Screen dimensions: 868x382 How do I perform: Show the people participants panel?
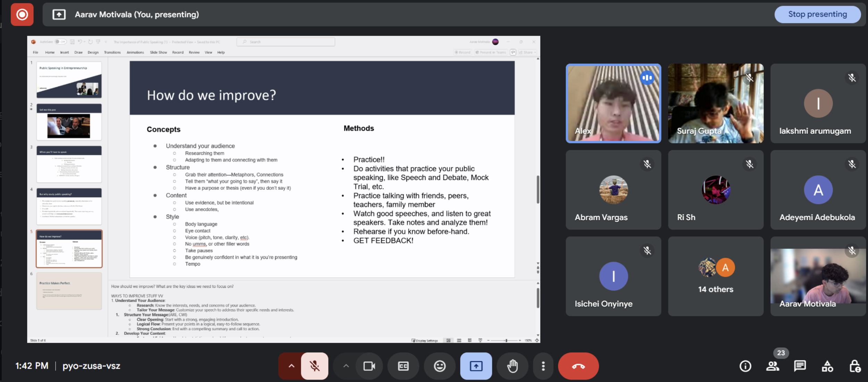[773, 366]
